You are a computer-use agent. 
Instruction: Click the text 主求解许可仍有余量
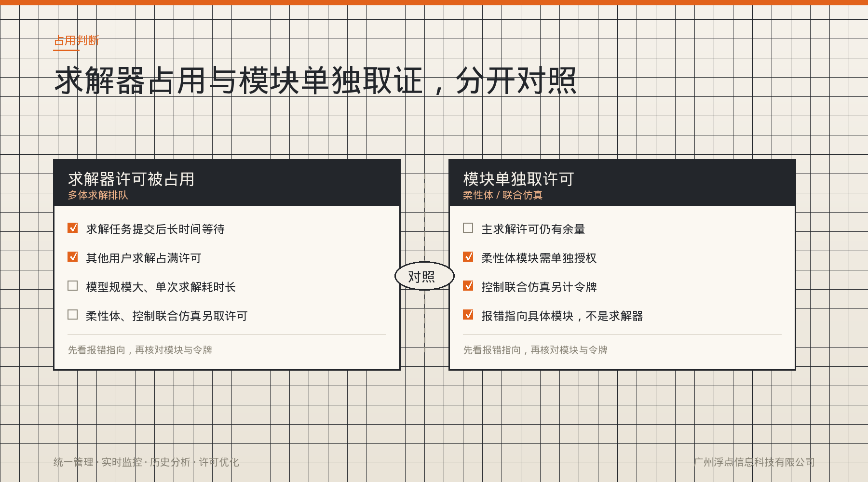533,229
